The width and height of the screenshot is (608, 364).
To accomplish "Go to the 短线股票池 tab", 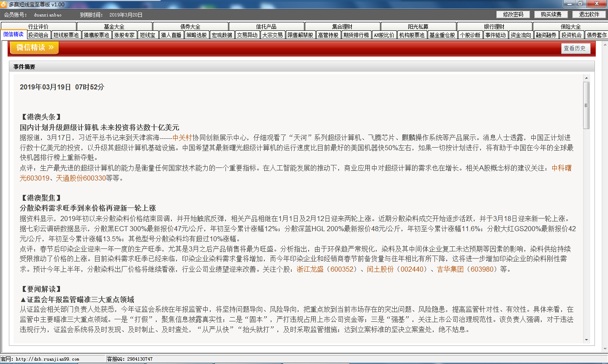I will coord(66,35).
